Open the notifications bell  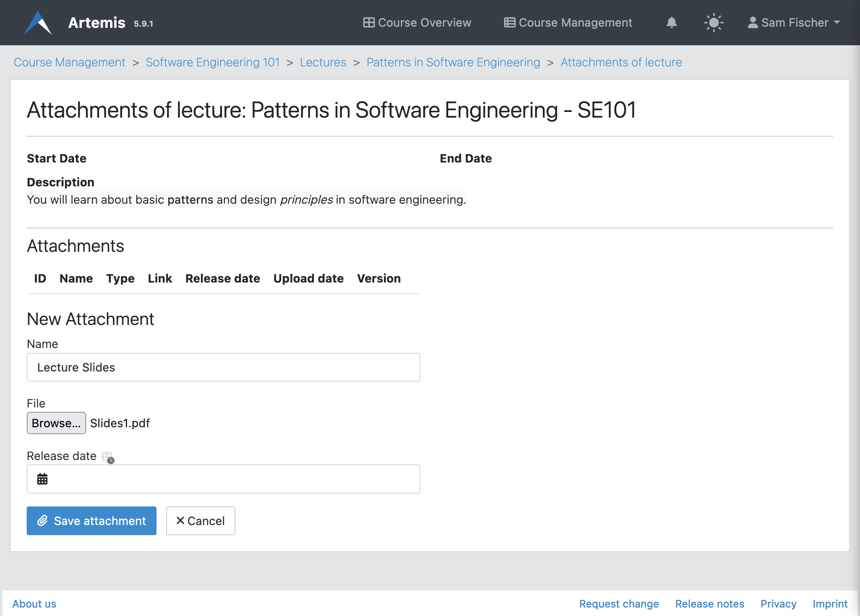(671, 23)
